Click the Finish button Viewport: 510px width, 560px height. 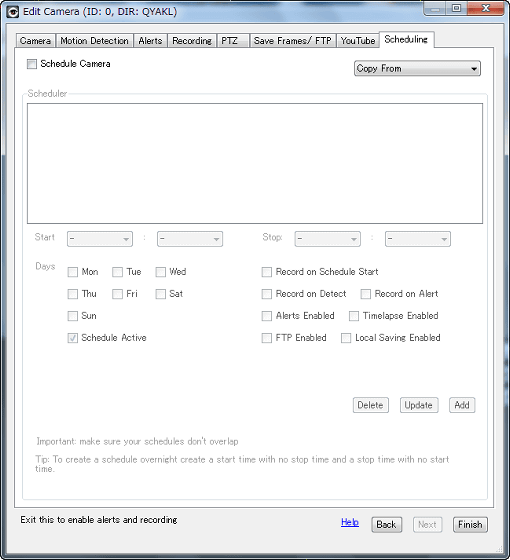point(470,525)
